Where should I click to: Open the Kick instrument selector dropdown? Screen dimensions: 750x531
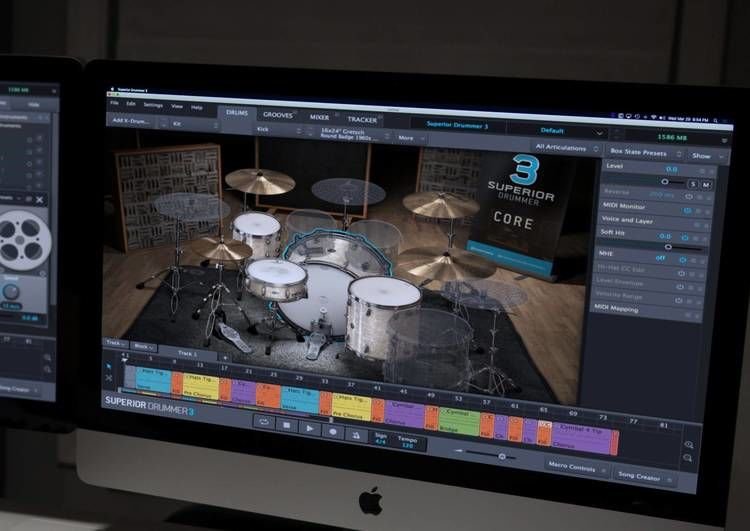click(x=279, y=130)
